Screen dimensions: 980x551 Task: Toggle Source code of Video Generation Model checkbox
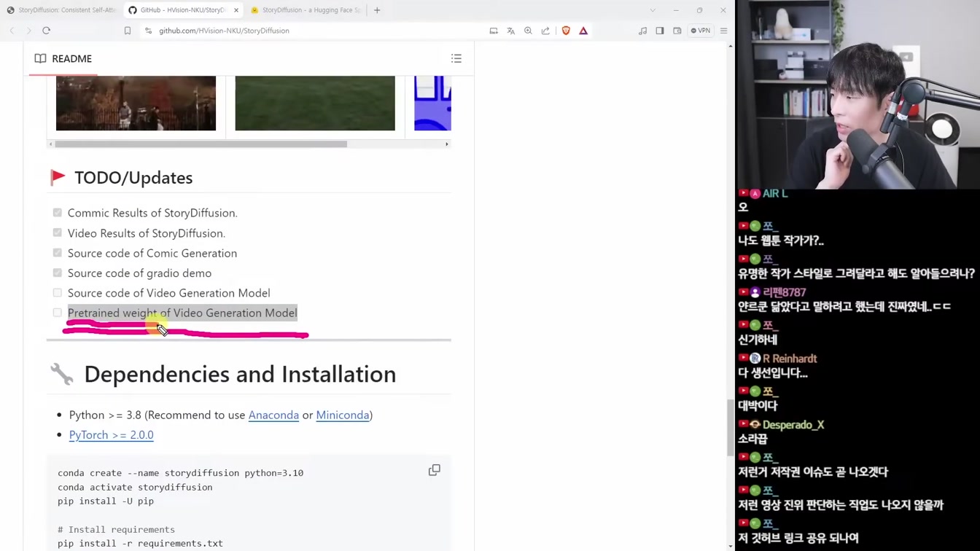[58, 293]
